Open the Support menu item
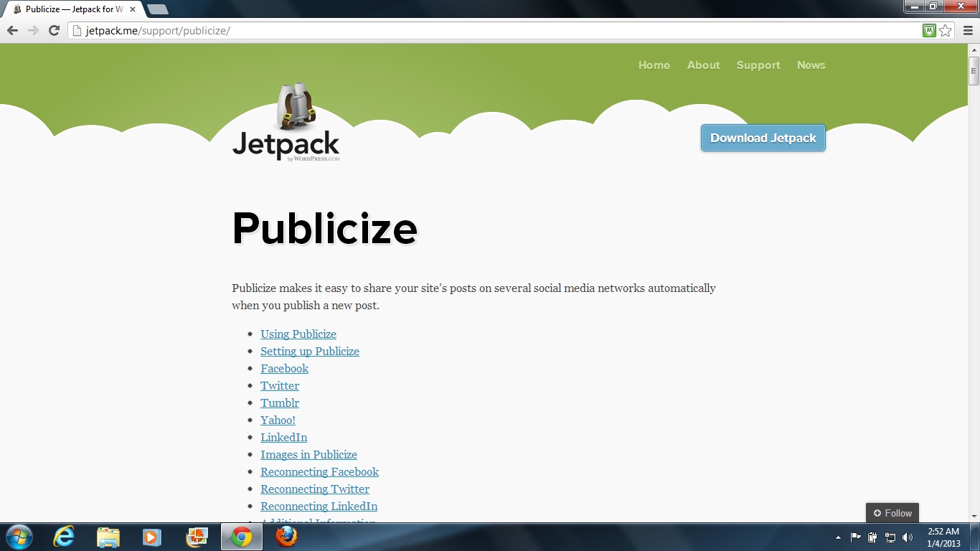This screenshot has height=551, width=980. (x=758, y=65)
